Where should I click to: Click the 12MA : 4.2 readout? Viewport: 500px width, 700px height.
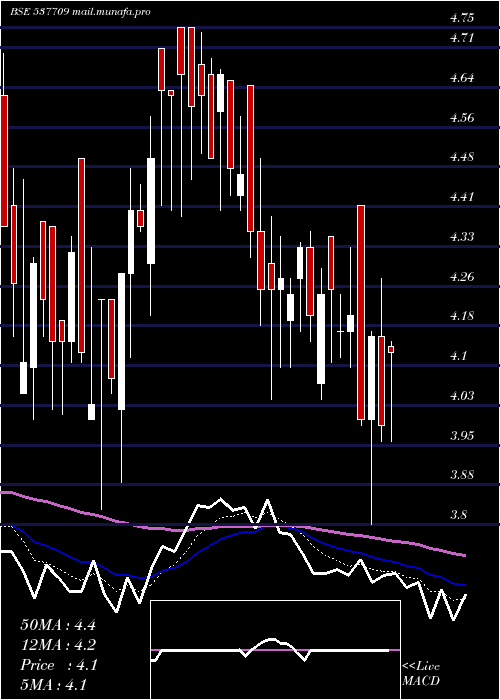coord(58,645)
